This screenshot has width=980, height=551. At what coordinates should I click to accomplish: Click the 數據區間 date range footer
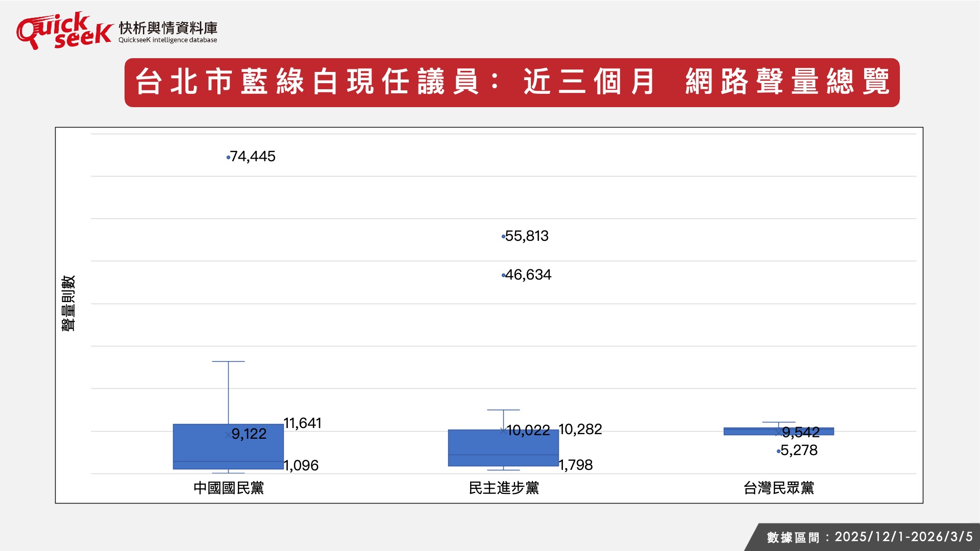tap(869, 537)
